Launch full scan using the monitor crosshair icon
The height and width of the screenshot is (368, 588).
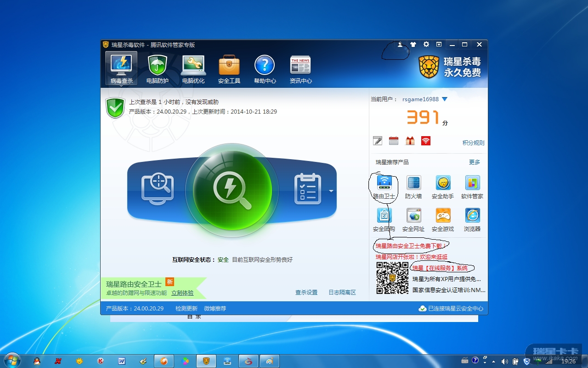158,189
